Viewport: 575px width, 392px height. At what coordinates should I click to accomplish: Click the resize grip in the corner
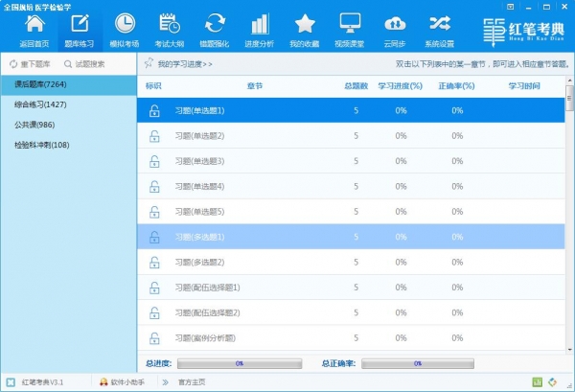click(x=570, y=386)
